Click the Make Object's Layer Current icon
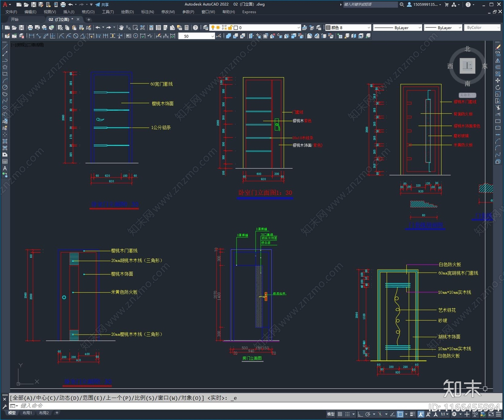The height and width of the screenshot is (420, 504). point(305,28)
